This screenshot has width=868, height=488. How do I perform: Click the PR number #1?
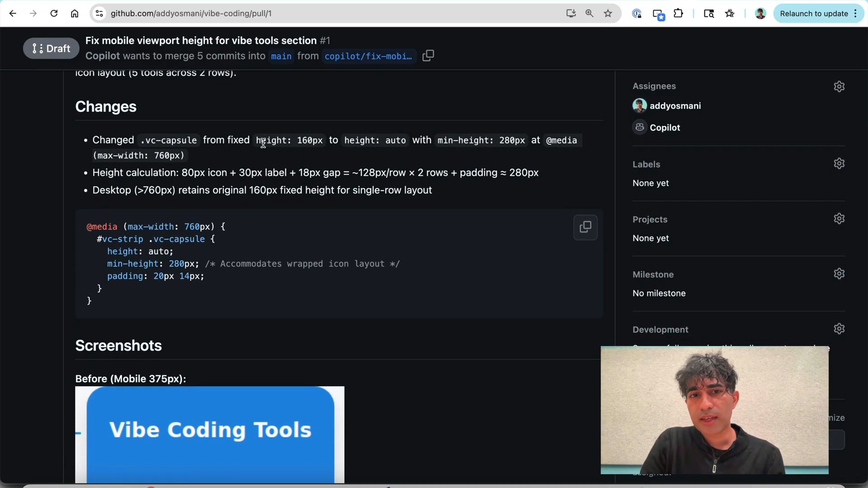tap(325, 41)
